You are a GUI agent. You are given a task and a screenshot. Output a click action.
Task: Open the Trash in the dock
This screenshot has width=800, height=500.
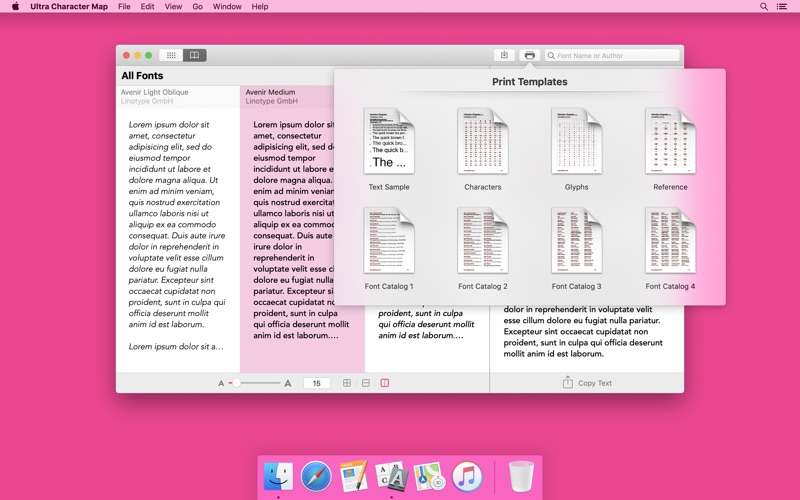click(521, 476)
